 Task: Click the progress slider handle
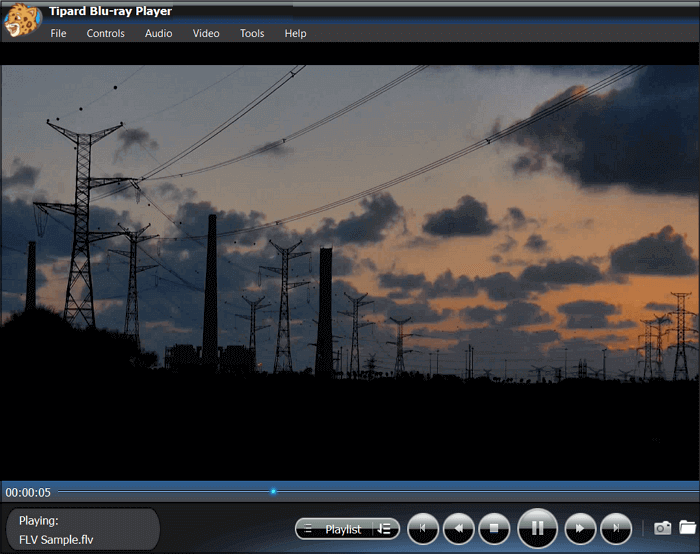click(273, 492)
